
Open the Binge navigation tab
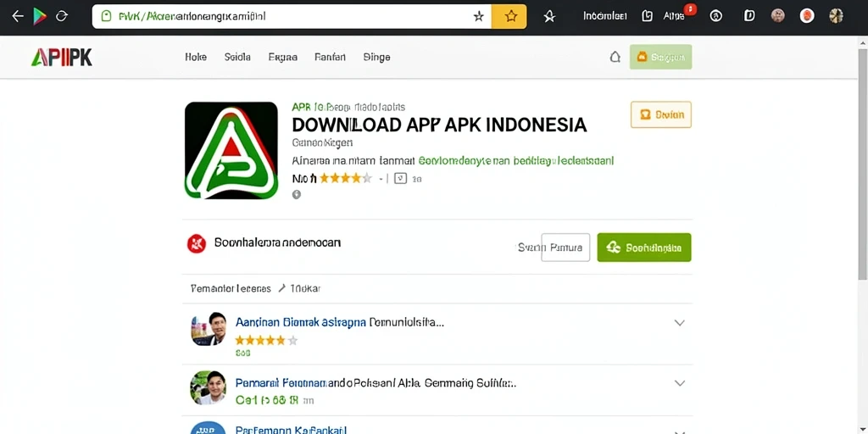tap(376, 57)
